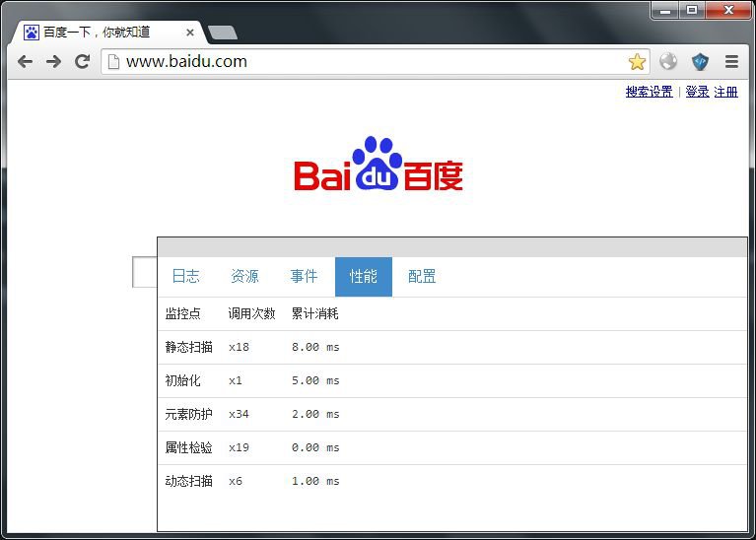
Task: Reload the Baidu page
Action: 83,61
